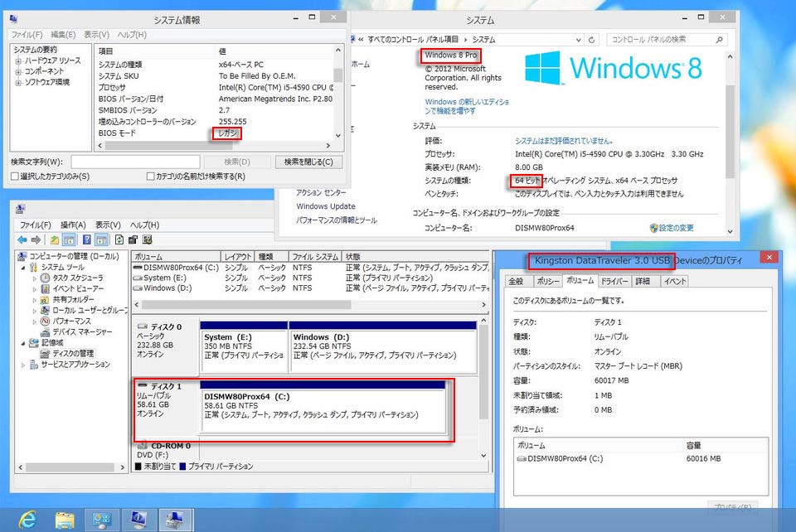This screenshot has height=532, width=796.
Task: Open the address bar dropdown in System window
Action: 578,40
